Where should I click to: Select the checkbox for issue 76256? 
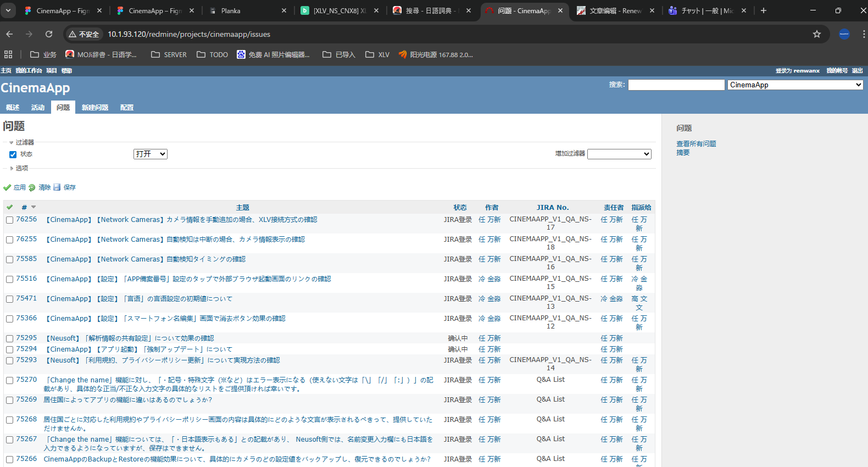pyautogui.click(x=9, y=220)
